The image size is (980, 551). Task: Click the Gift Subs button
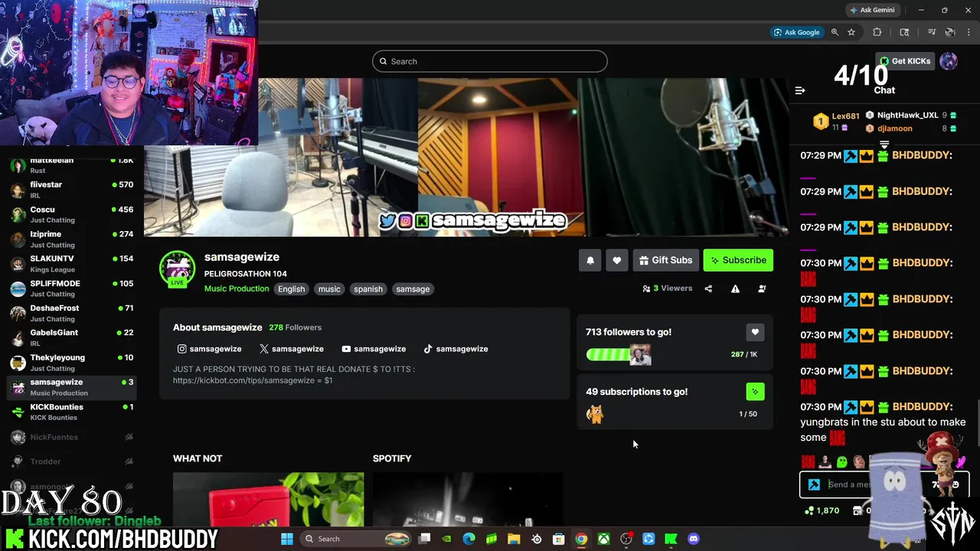point(665,260)
